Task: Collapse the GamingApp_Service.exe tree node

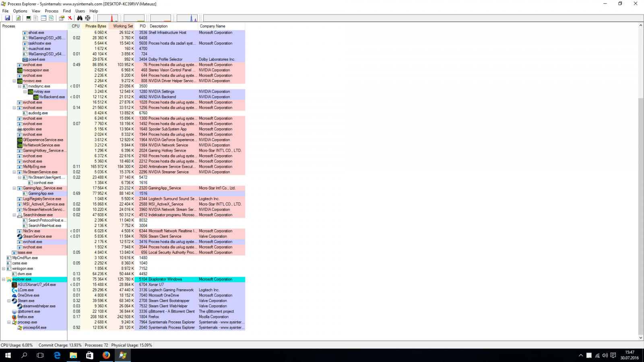Action: click(x=14, y=188)
